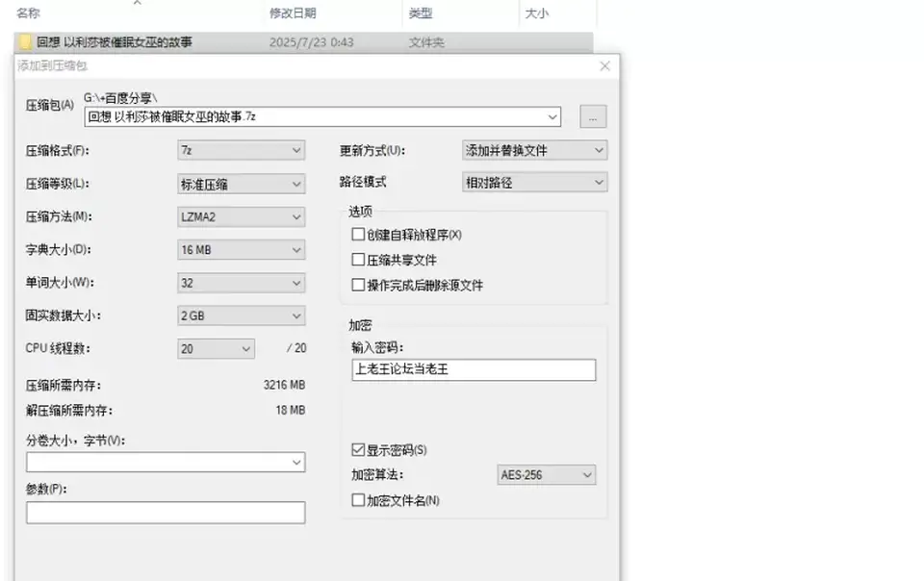Viewport: 924px width, 581px height.
Task: Click the 2025/7/23 0:43 date cell
Action: (311, 42)
